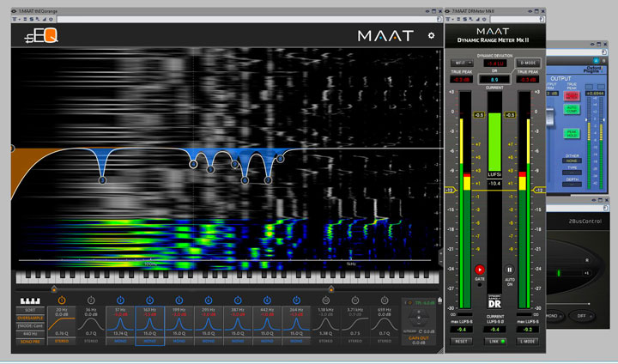
Task: Click the D-MODE button
Action: pyautogui.click(x=527, y=63)
